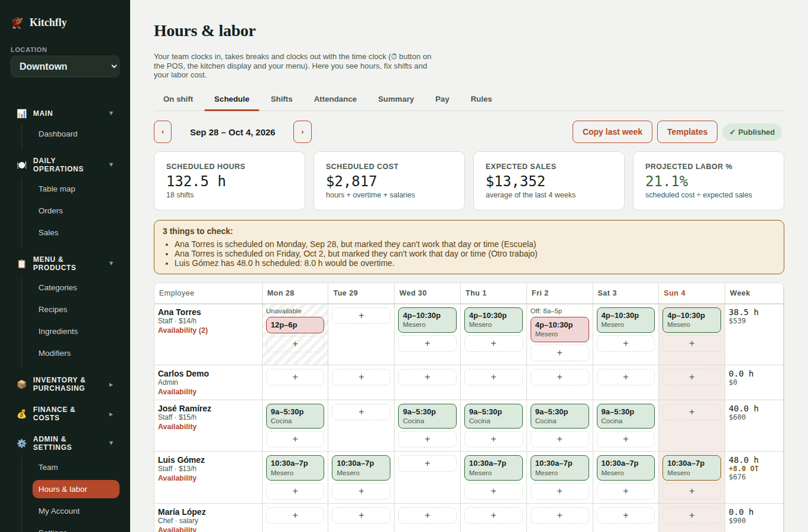
Task: Open Ana Torres's Monday 12p–6p shift
Action: (x=295, y=325)
